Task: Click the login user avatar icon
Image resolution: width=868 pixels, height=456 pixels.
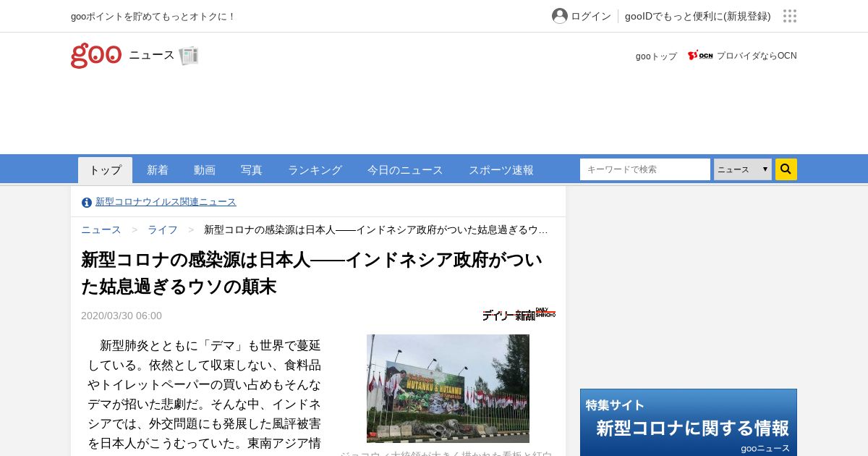Action: (560, 16)
